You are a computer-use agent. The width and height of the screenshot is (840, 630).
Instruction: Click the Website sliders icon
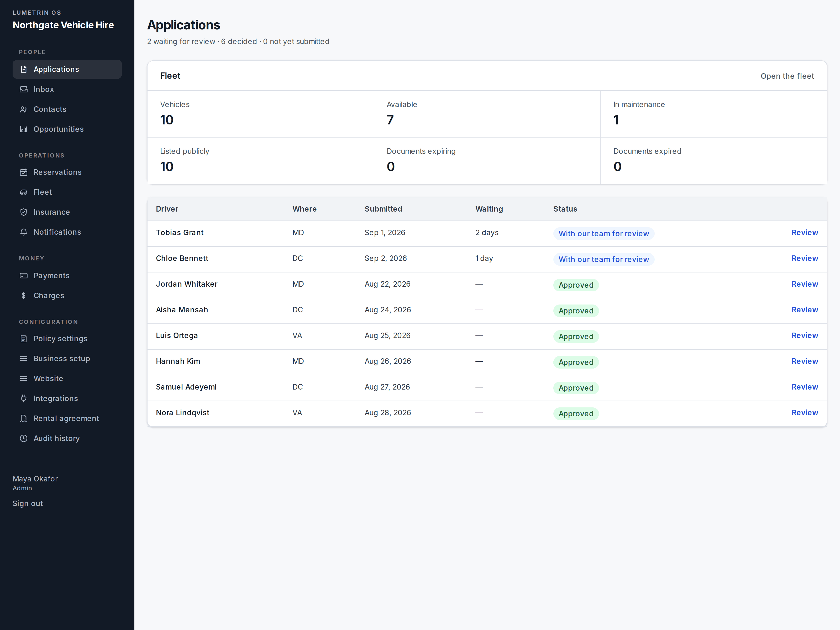point(24,379)
